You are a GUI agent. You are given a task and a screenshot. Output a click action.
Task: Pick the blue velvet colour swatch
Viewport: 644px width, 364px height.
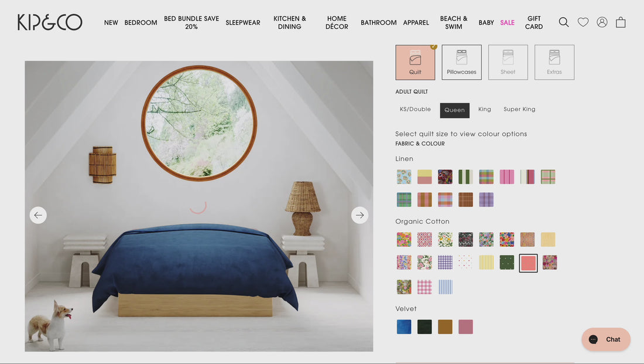[404, 327]
